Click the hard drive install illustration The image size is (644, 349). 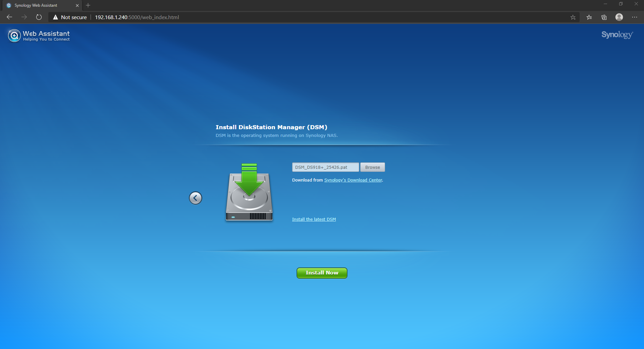click(249, 192)
